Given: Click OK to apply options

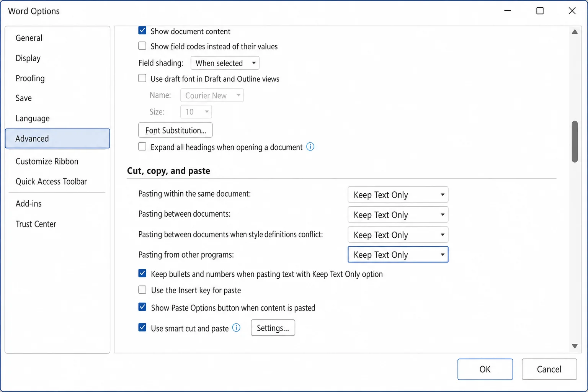Looking at the screenshot, I should tap(485, 369).
